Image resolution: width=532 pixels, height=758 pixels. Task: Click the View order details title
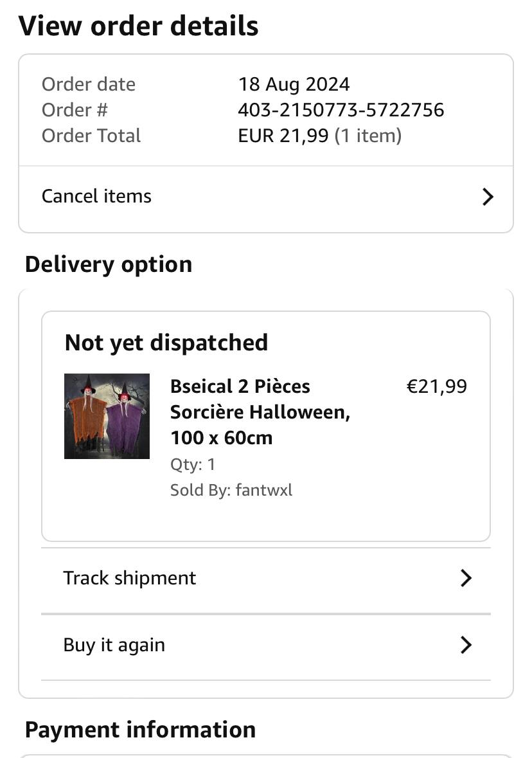[x=138, y=26]
